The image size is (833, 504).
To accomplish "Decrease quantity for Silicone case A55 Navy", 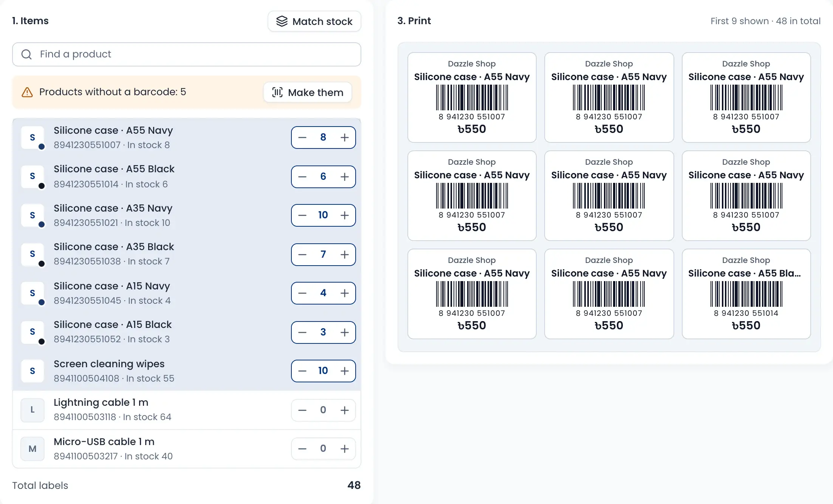I will [302, 138].
